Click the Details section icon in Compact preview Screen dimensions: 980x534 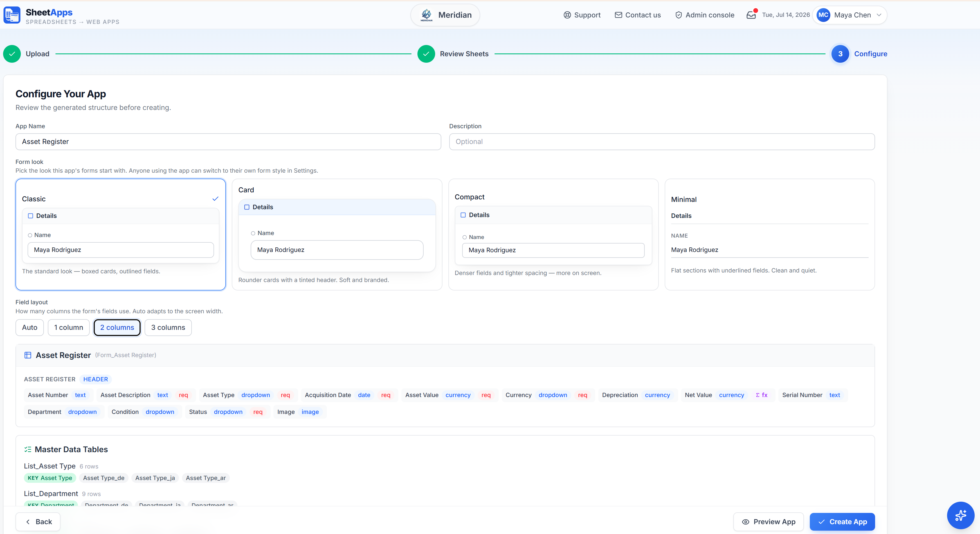[463, 215]
